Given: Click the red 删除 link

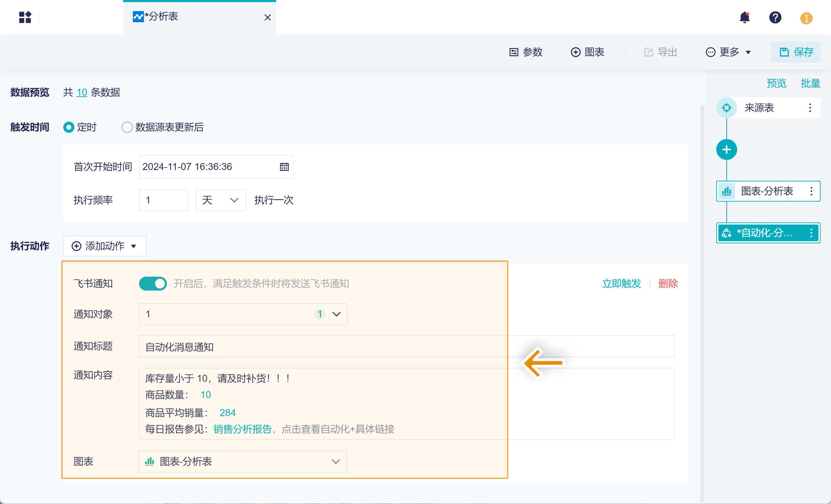Looking at the screenshot, I should pyautogui.click(x=668, y=284).
